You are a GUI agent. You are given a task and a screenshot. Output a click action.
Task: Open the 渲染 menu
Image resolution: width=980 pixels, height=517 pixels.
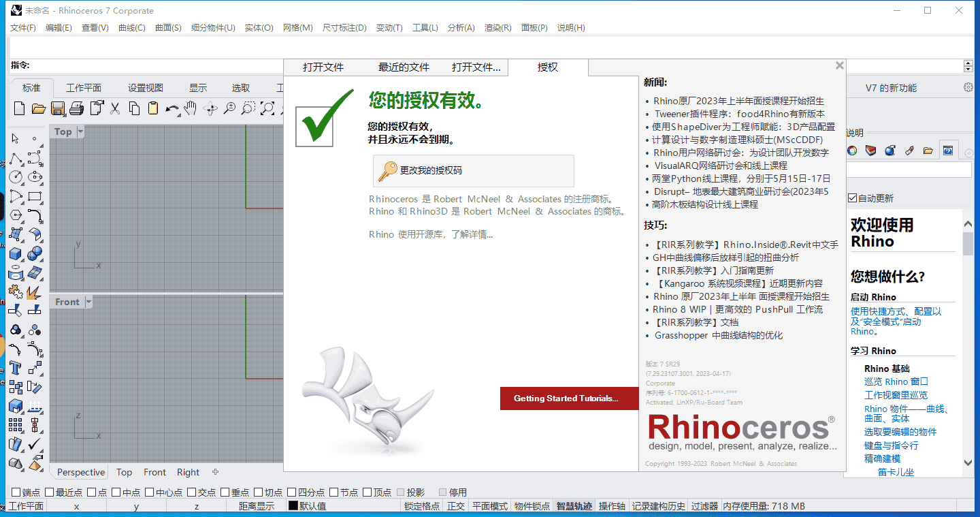(x=497, y=28)
